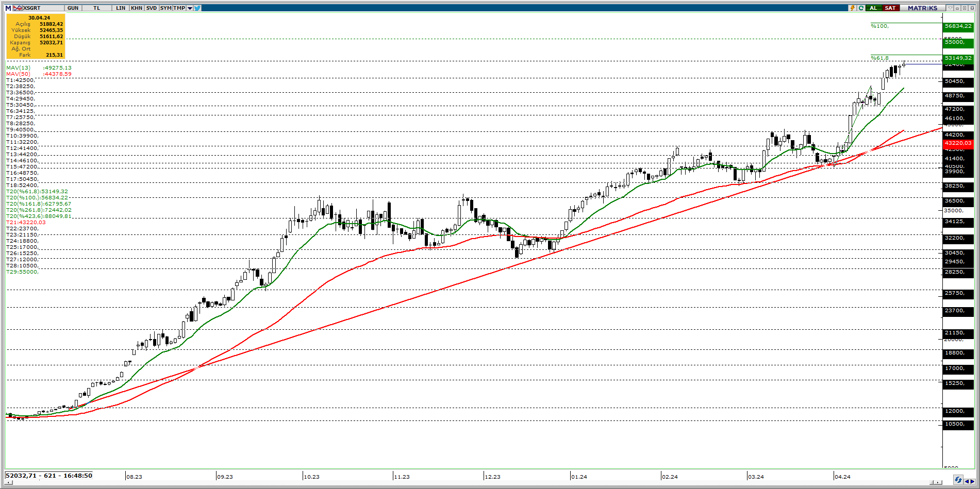Click the blue right arrow icon
The width and height of the screenshot is (980, 489).
point(972,481)
